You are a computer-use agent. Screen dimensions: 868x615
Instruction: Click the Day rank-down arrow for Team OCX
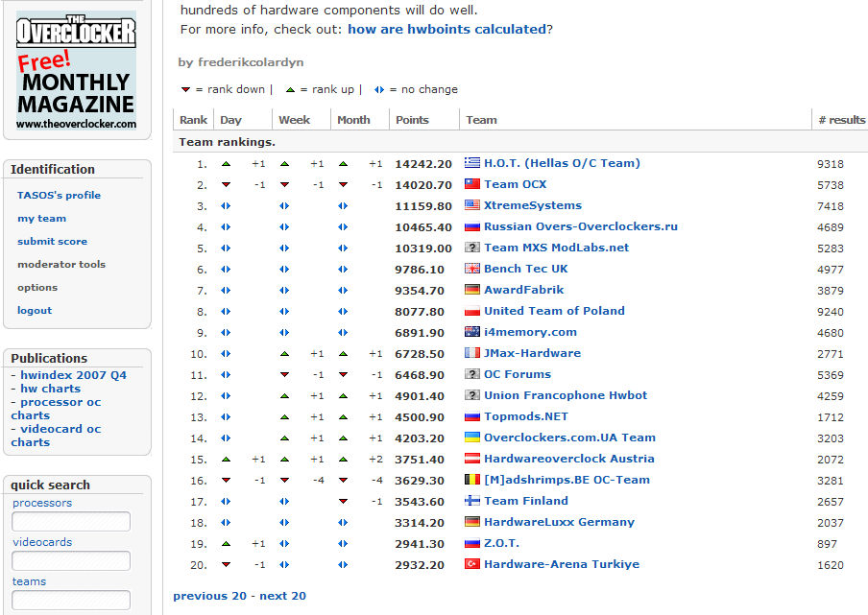[x=226, y=185]
